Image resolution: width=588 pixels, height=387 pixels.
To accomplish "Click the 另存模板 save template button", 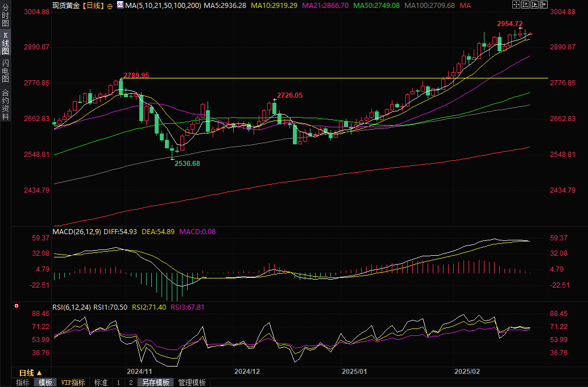I will pyautogui.click(x=156, y=382).
